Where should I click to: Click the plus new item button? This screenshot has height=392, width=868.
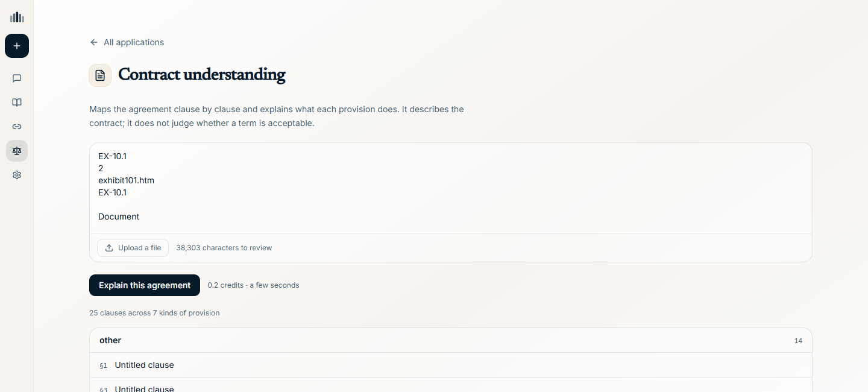pos(17,46)
